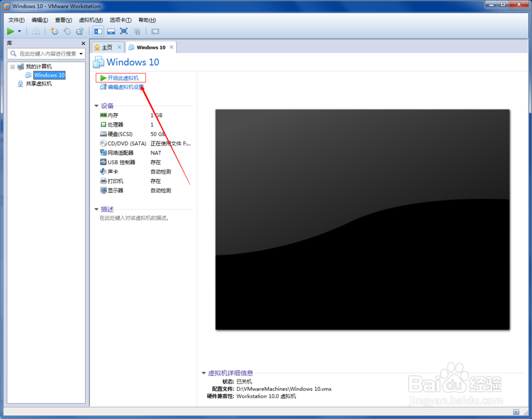
Task: Click the Send Ctrl+Alt+Del toolbar icon
Action: click(x=36, y=31)
